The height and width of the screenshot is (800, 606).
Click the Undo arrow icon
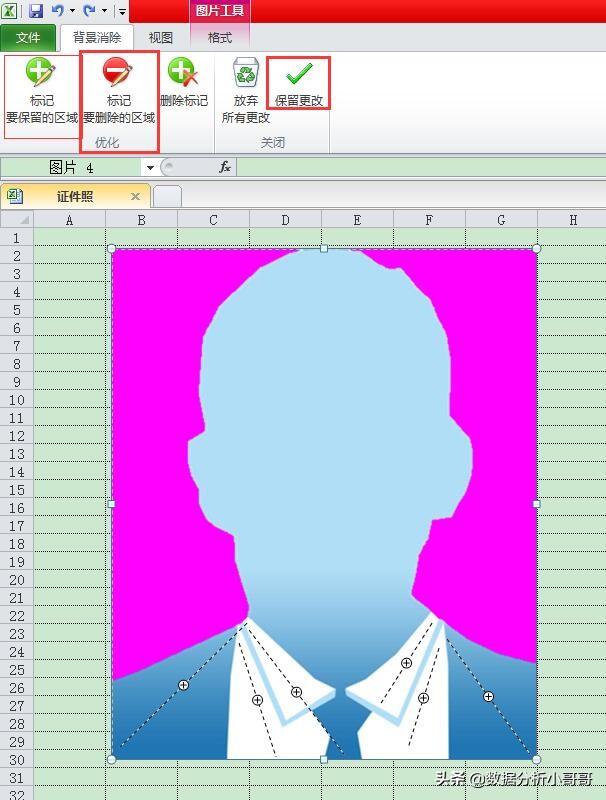click(x=58, y=10)
